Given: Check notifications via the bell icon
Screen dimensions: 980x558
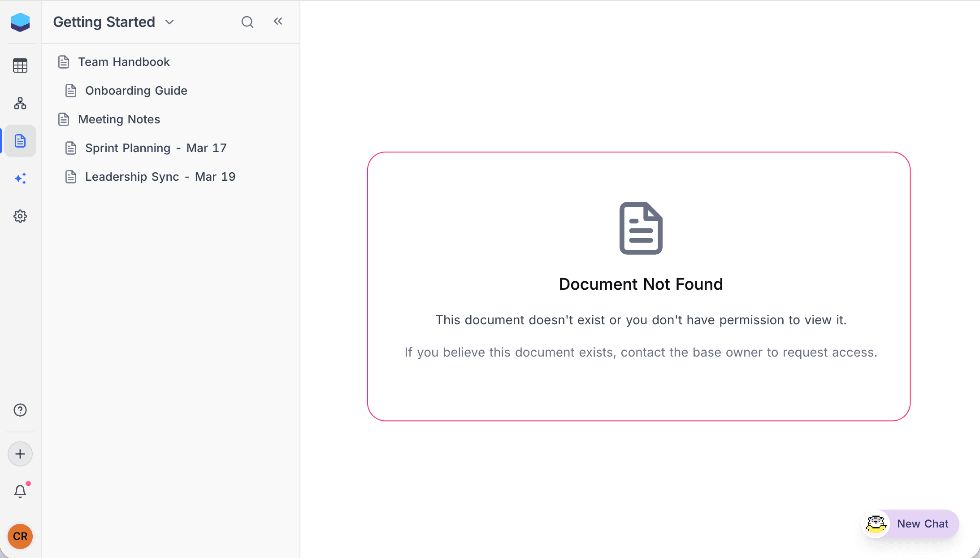Looking at the screenshot, I should [x=20, y=491].
